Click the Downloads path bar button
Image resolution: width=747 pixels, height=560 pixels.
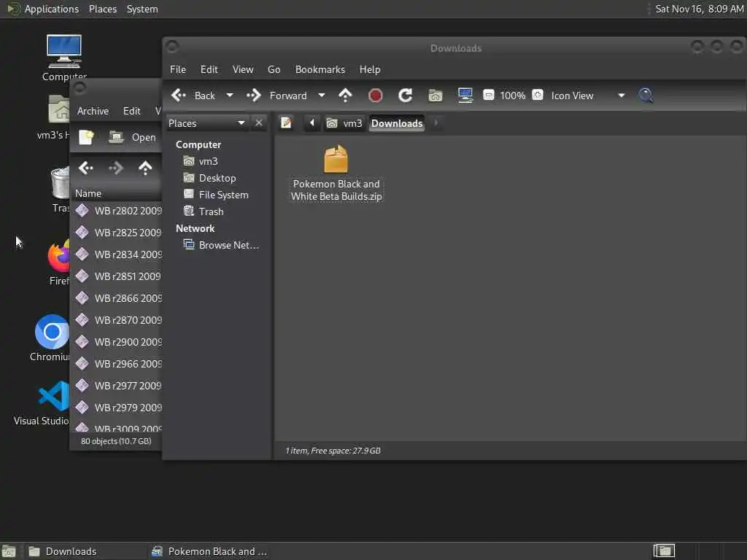397,123
